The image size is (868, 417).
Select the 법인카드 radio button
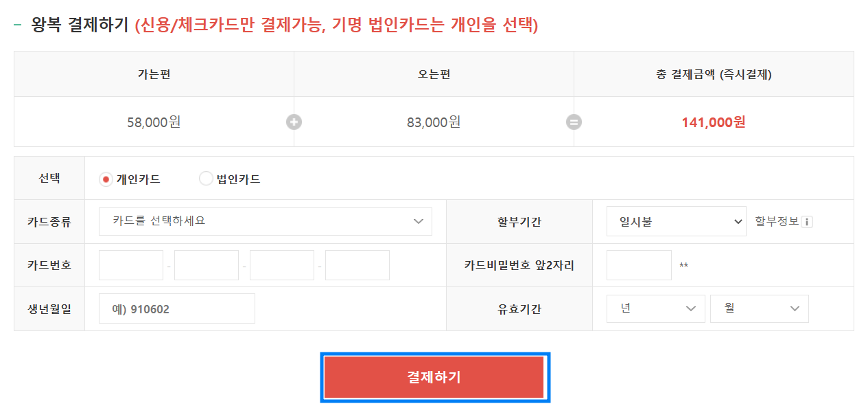pos(205,177)
